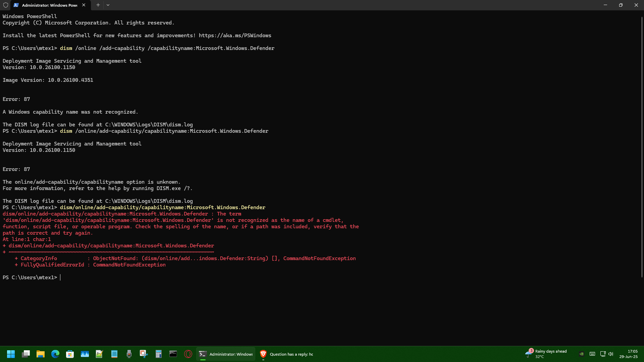
Task: Click the 'FullyQualifiedErrorId : CommandNotFoundException' line
Action: tap(90, 265)
